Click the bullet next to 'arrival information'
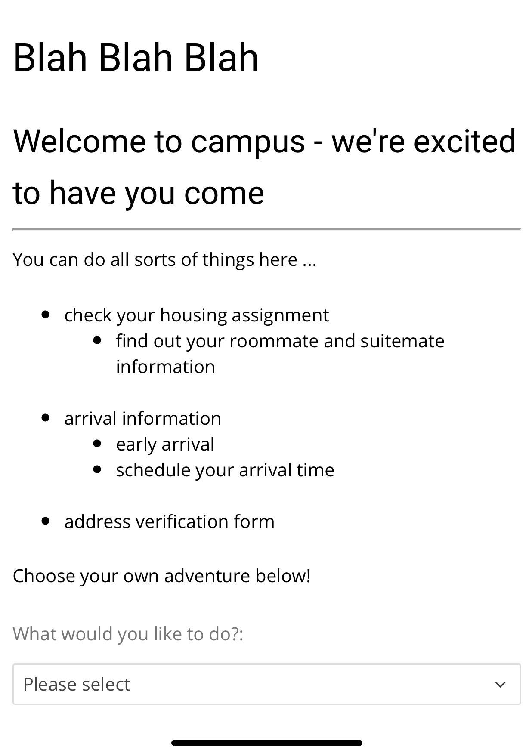This screenshot has height=756, width=532. click(x=46, y=417)
